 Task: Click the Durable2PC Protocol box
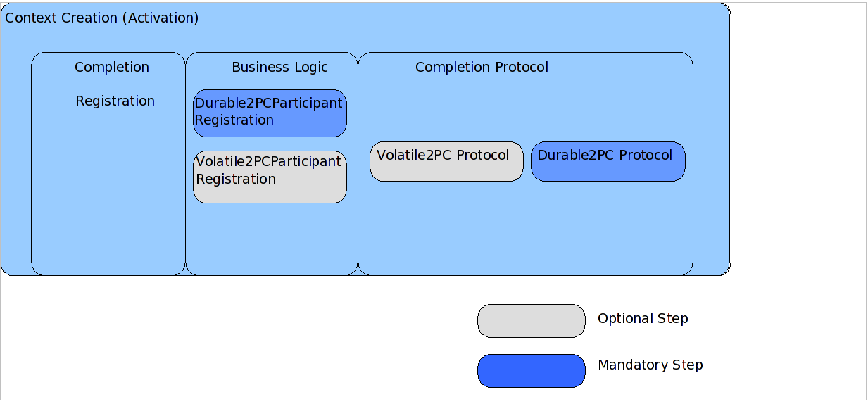click(608, 162)
